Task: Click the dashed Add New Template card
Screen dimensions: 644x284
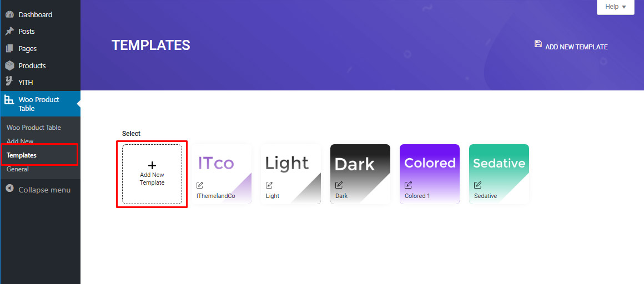Action: (152, 174)
